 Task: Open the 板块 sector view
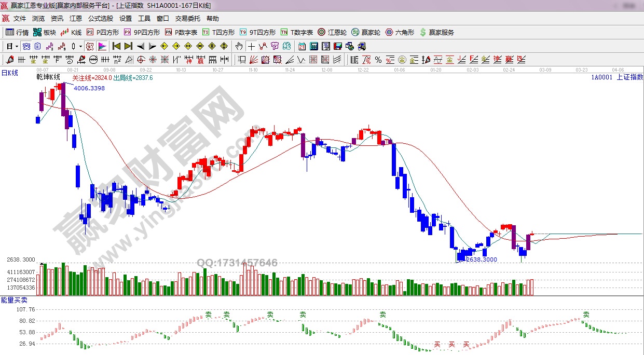click(x=45, y=32)
